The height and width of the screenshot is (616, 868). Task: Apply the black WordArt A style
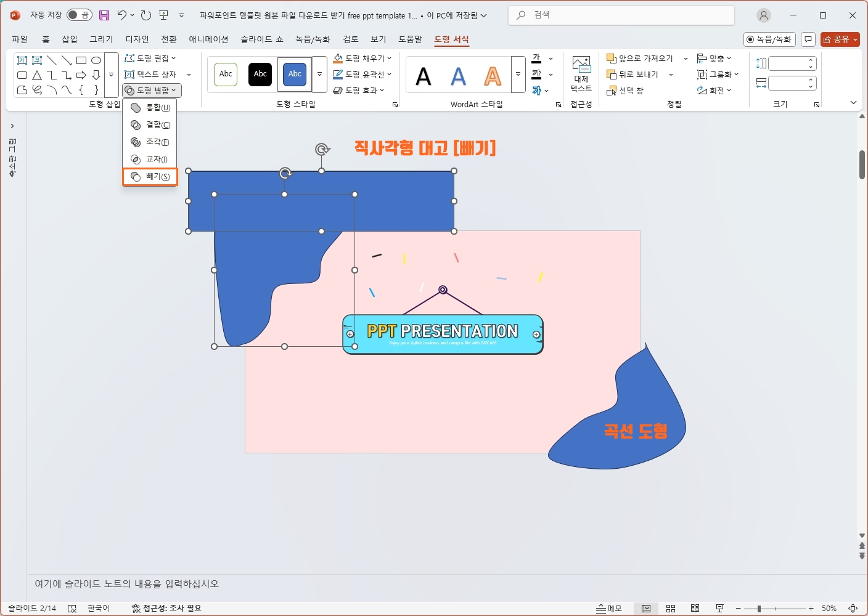pos(424,76)
